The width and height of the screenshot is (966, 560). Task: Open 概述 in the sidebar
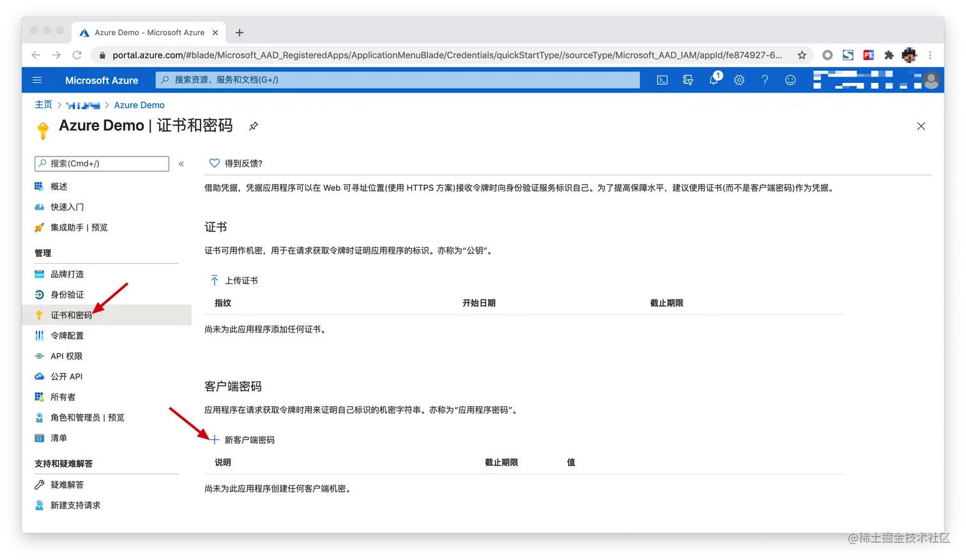[59, 186]
